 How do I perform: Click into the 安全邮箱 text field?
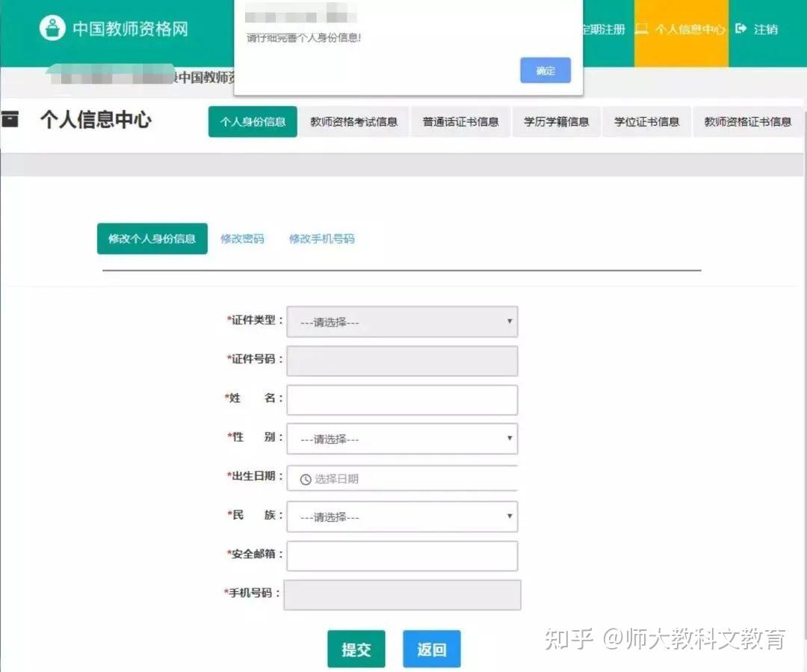point(402,555)
